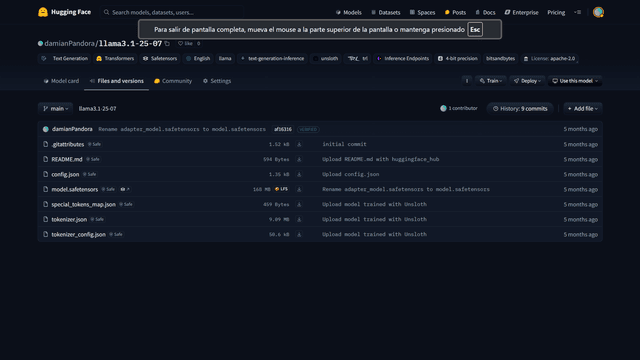The image size is (640, 360).
Task: Open the README.md file
Action: coord(67,160)
